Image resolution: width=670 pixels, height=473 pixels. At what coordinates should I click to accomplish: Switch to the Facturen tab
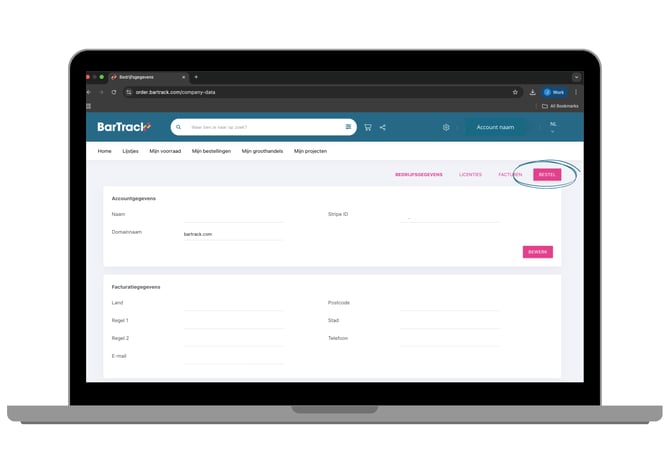click(x=510, y=175)
